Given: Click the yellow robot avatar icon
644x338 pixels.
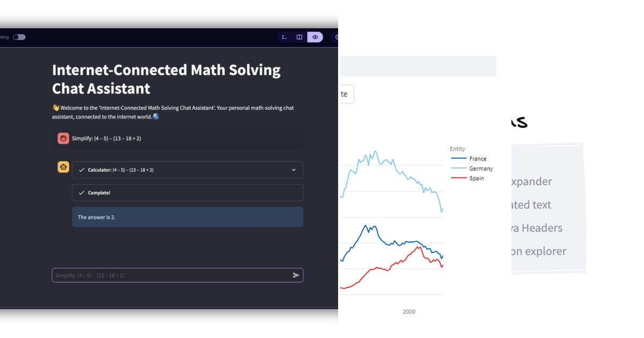Looking at the screenshot, I should pyautogui.click(x=63, y=167).
